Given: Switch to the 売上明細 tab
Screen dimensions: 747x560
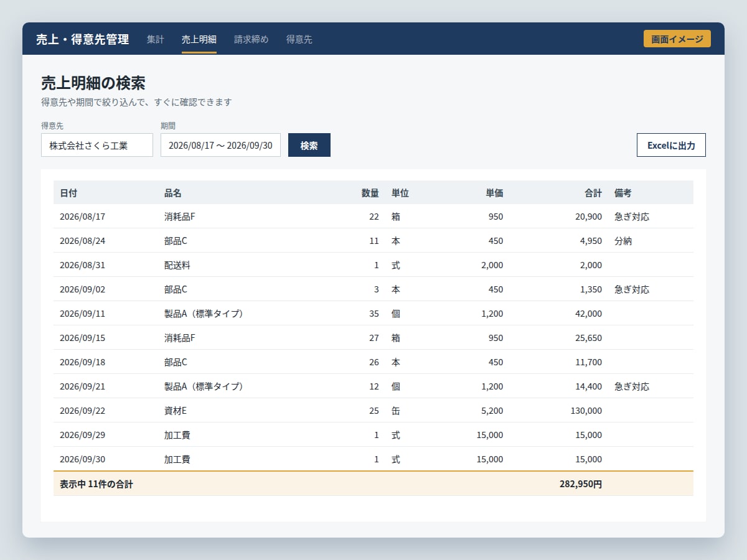Looking at the screenshot, I should click(x=199, y=39).
